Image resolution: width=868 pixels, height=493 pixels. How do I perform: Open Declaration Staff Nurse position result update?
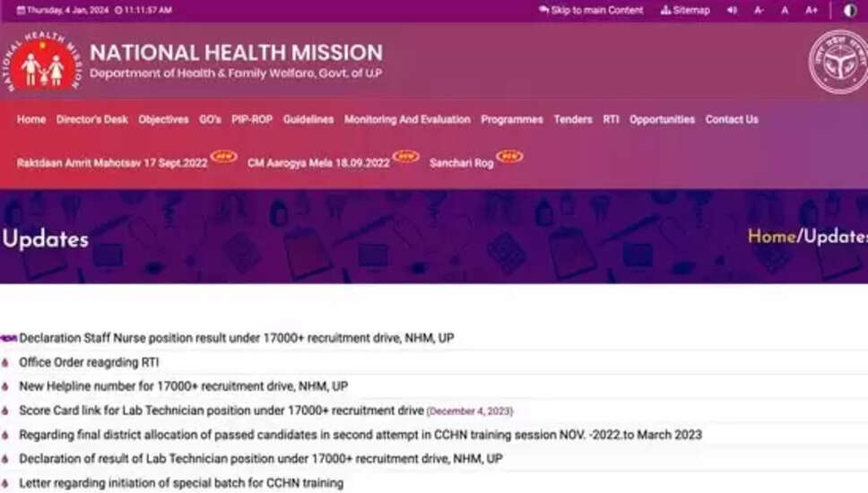click(x=236, y=338)
